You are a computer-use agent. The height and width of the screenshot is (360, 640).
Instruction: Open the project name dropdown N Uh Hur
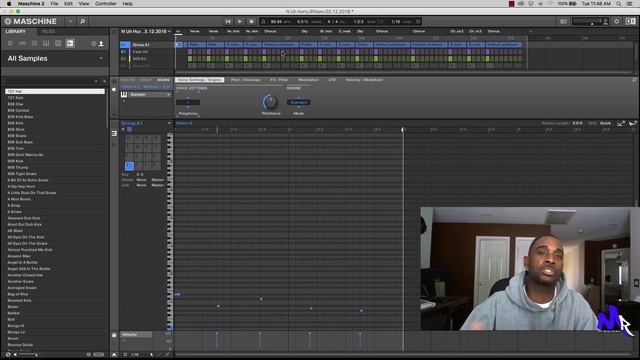(x=146, y=31)
